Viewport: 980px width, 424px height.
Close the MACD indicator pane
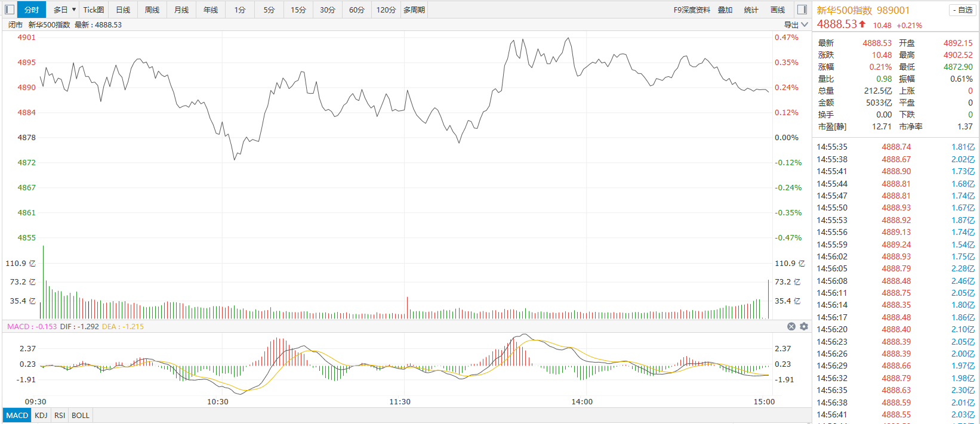click(791, 326)
